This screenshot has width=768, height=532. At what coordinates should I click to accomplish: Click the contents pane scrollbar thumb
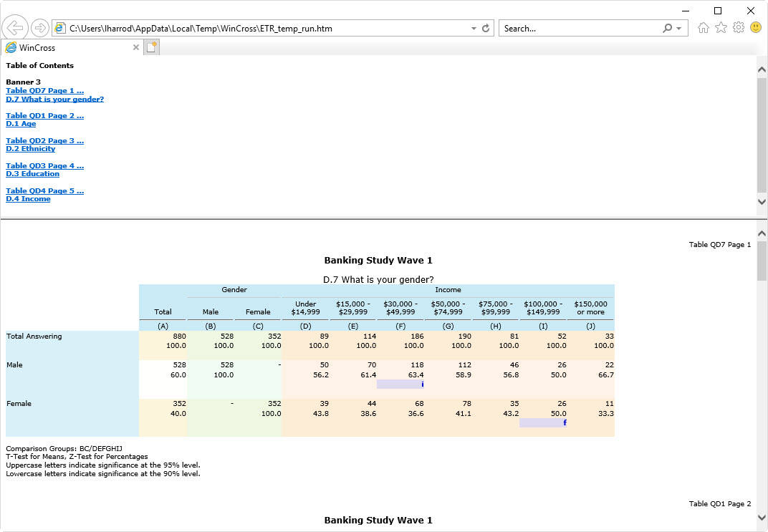click(762, 135)
